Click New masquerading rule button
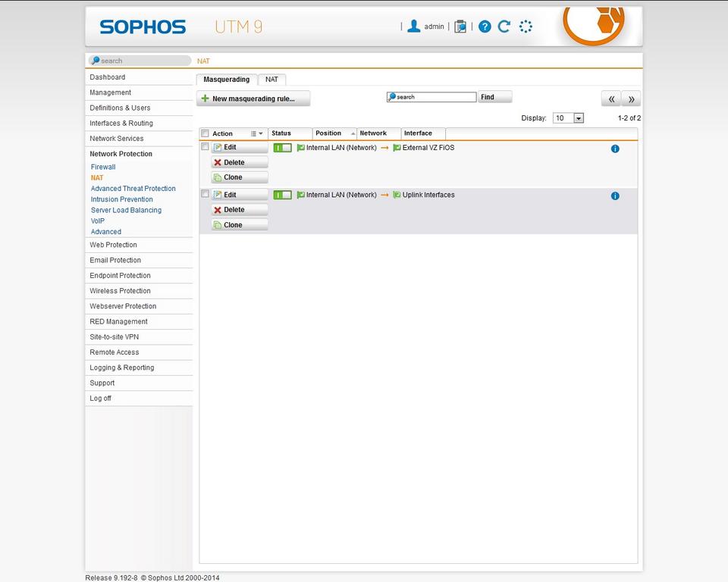728x582 pixels. coord(253,99)
